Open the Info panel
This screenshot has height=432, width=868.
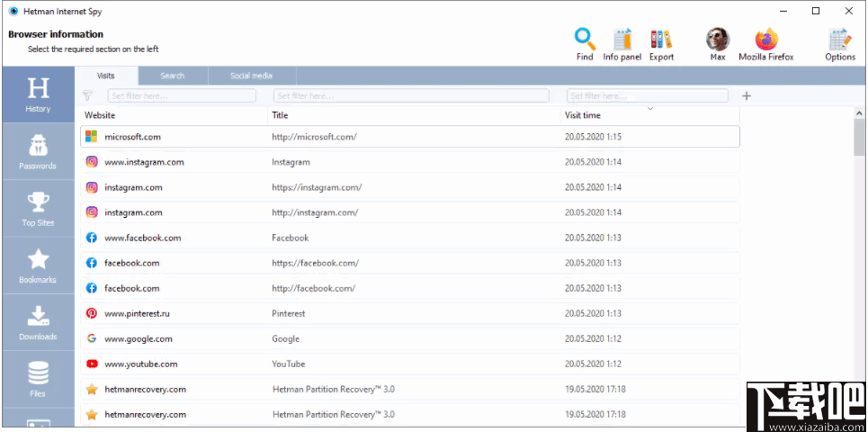[622, 44]
